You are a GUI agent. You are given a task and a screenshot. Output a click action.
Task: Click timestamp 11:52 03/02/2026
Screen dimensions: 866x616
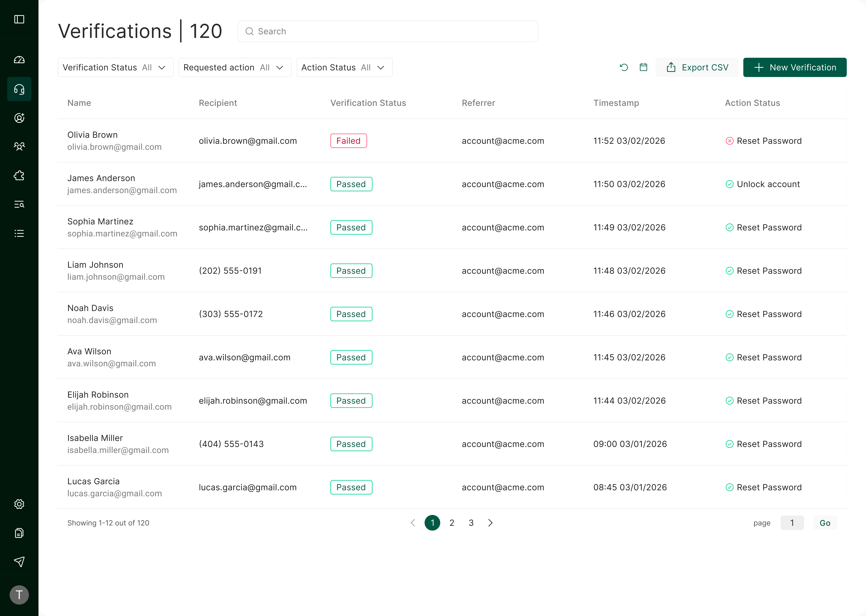click(629, 141)
